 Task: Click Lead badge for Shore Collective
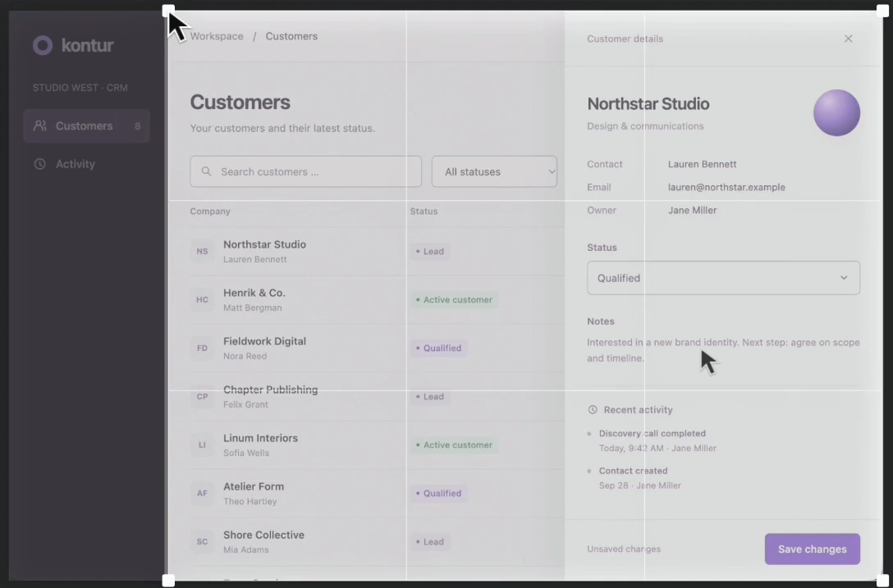430,541
